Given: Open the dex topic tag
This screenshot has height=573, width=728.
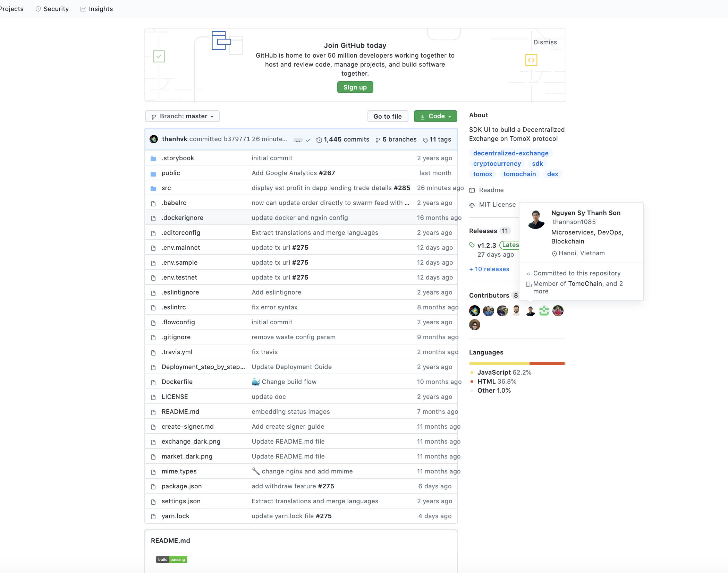Looking at the screenshot, I should (x=553, y=174).
